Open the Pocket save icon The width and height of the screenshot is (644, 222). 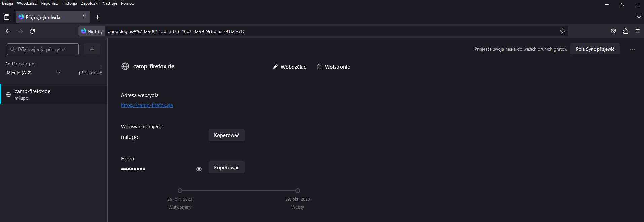click(x=613, y=31)
